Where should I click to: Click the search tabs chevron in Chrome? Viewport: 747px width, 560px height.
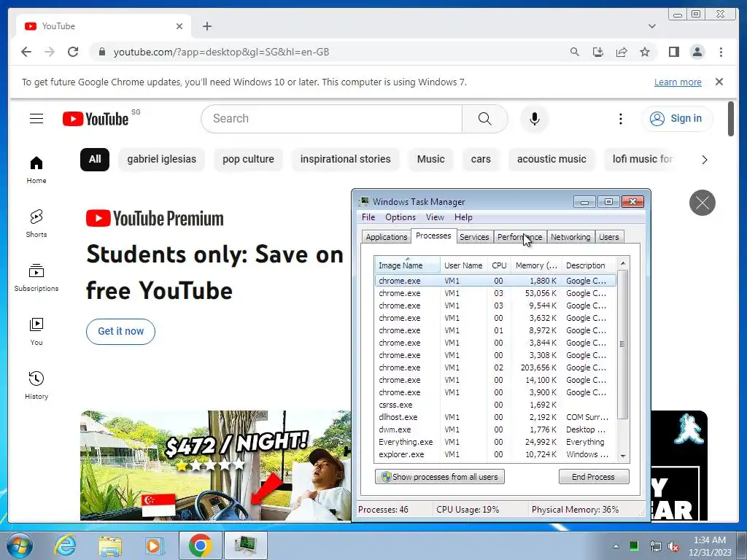coord(651,26)
